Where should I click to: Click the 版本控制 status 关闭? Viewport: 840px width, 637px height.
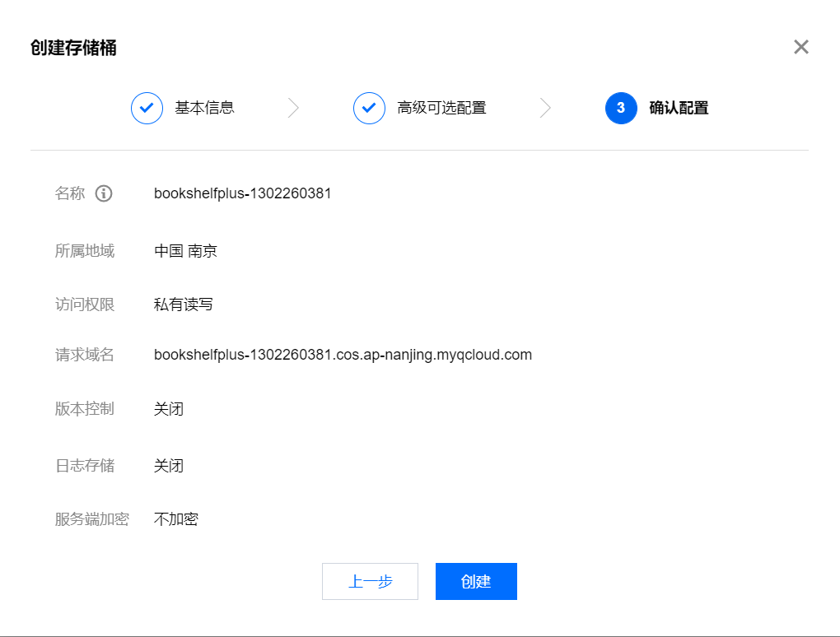[x=169, y=409]
